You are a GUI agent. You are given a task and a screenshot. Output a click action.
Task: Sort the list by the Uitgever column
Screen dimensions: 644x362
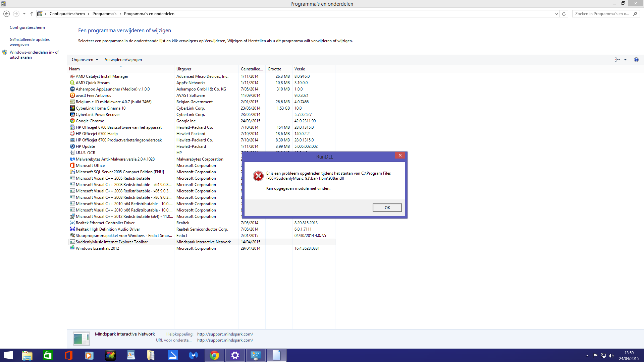[x=206, y=69]
